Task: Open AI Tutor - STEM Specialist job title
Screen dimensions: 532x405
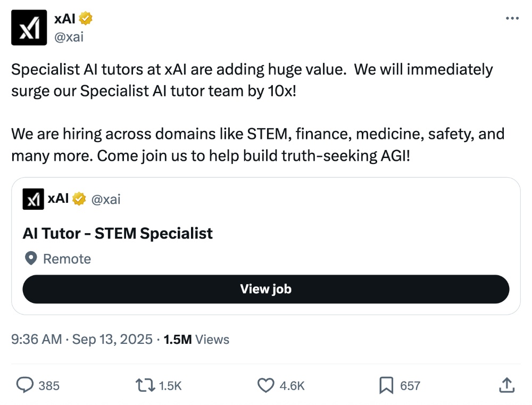Action: click(x=118, y=233)
